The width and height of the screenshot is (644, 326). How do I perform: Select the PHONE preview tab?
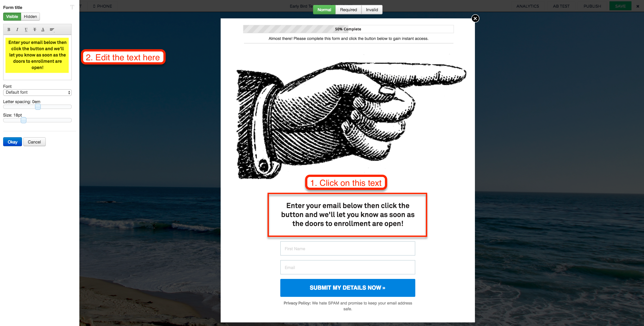[102, 6]
